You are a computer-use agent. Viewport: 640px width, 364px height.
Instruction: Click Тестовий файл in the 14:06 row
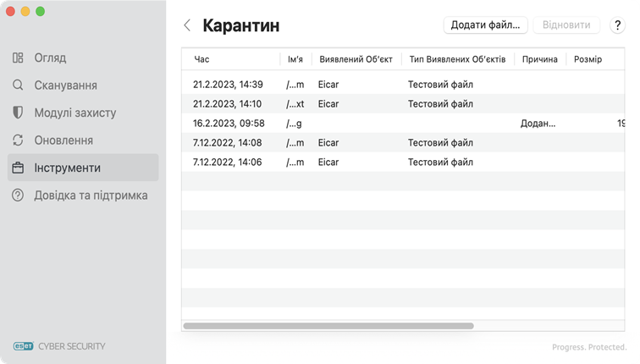(440, 163)
